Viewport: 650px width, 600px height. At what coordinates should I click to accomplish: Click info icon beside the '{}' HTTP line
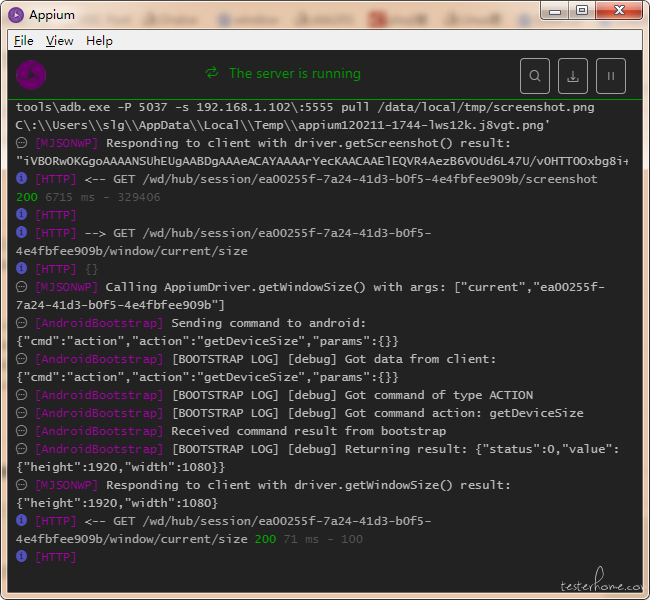tap(22, 268)
